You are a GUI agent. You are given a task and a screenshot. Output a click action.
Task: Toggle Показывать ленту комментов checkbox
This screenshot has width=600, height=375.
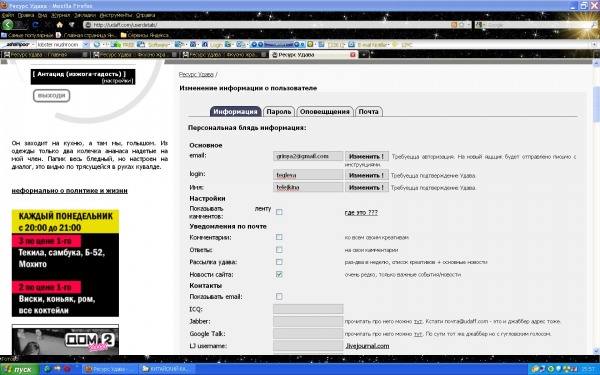coord(279,212)
